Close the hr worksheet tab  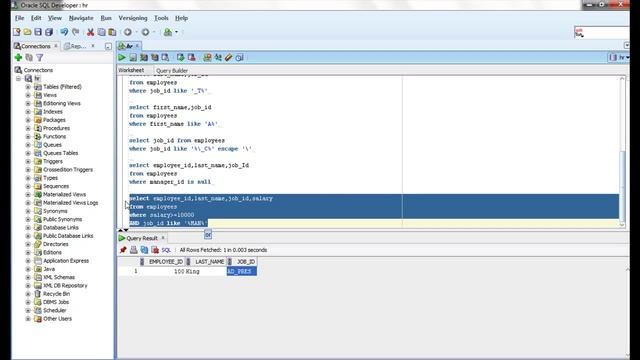(137, 46)
